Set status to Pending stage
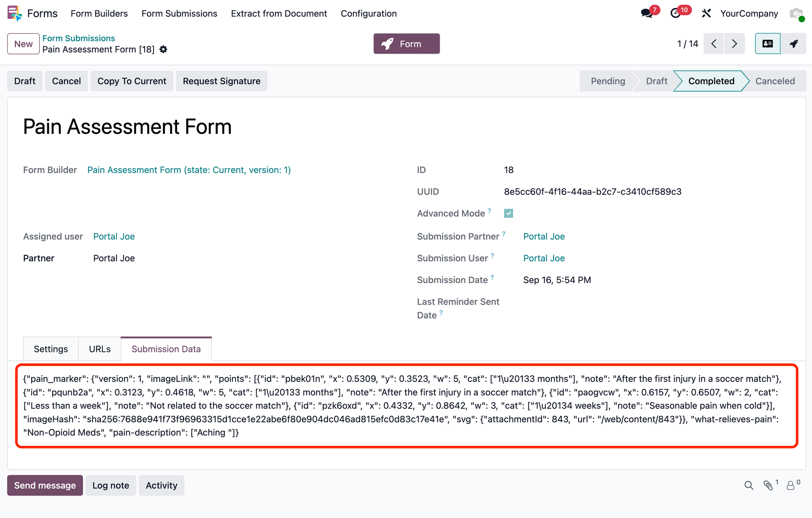The image size is (812, 518). coord(608,81)
